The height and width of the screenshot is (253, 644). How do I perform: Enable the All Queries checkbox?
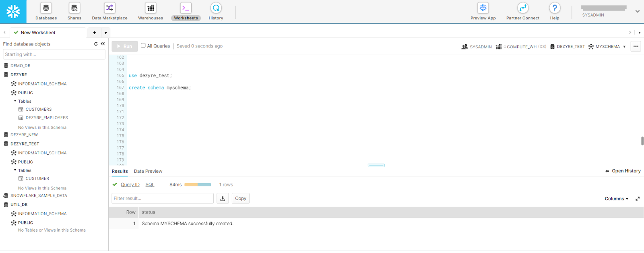point(143,46)
